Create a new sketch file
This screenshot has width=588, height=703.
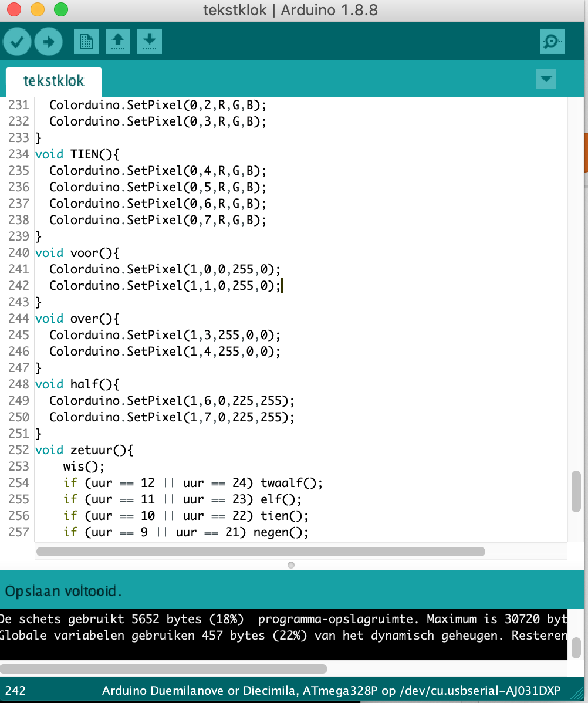click(86, 42)
